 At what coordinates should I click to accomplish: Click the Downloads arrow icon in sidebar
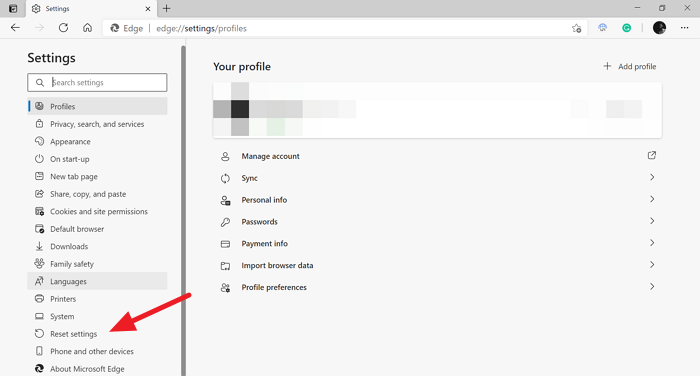[39, 246]
